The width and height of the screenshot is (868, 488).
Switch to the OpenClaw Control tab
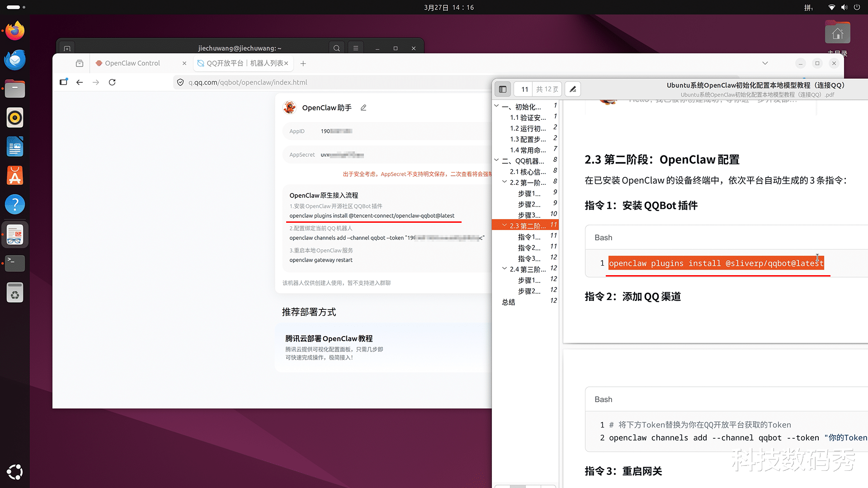pos(132,63)
